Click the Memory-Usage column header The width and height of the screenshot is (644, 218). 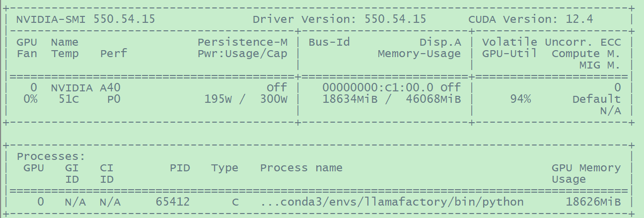pyautogui.click(x=419, y=54)
